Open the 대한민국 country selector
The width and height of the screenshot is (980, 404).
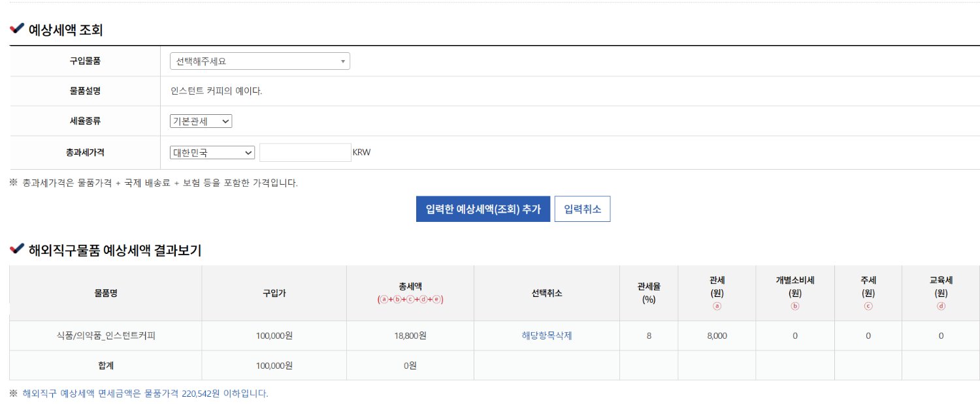point(212,153)
